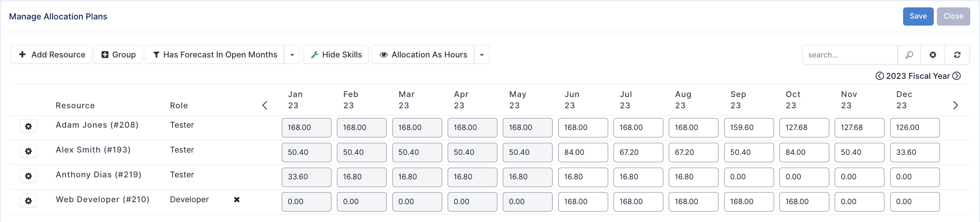Show later months with right chevron
Screen dimensions: 980x222
coord(956,105)
